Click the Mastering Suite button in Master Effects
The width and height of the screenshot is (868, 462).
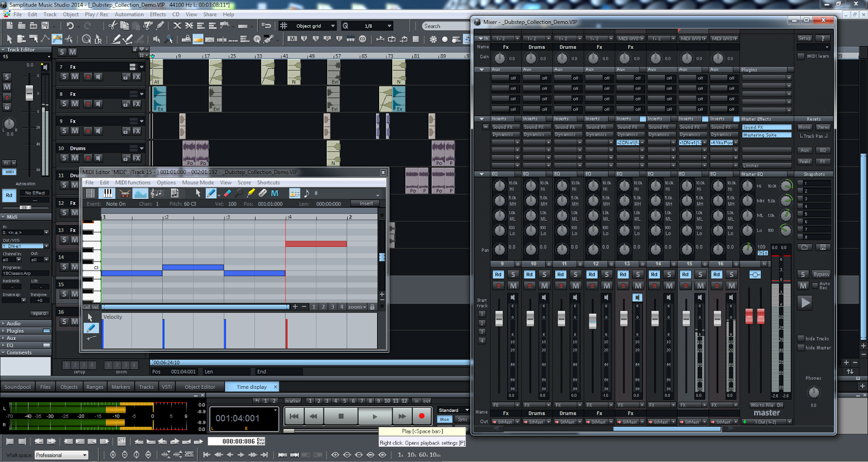tap(767, 135)
